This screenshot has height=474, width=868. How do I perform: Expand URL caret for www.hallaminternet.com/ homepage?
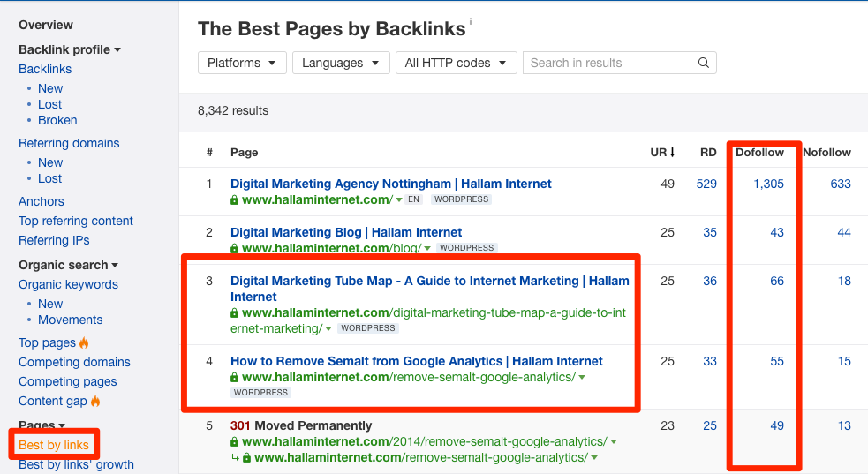[x=399, y=200]
